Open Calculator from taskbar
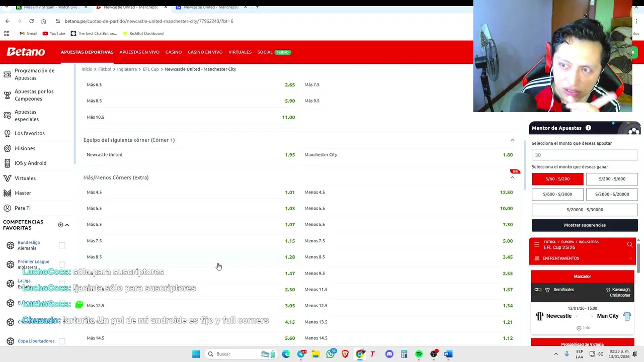Viewport: 644px width, 362px height. tap(404, 354)
